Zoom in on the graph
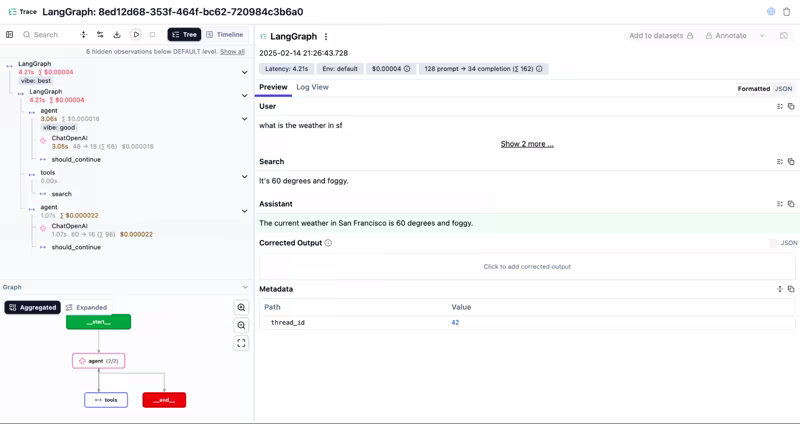 (x=241, y=308)
